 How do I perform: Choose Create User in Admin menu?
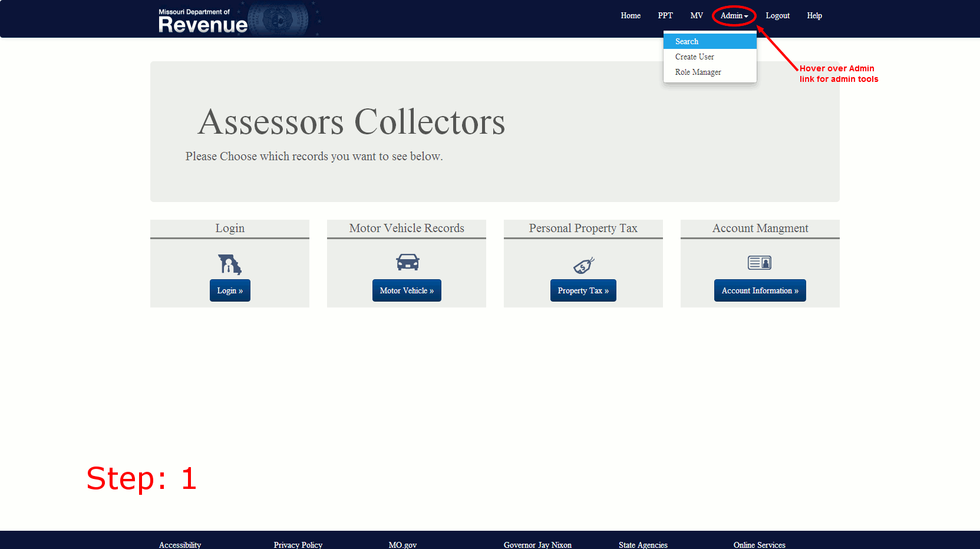(x=694, y=57)
